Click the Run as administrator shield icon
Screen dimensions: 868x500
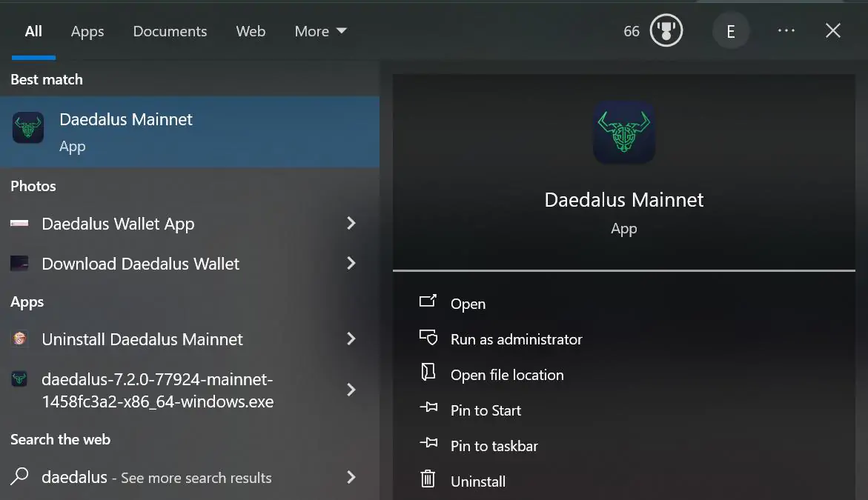click(x=428, y=337)
